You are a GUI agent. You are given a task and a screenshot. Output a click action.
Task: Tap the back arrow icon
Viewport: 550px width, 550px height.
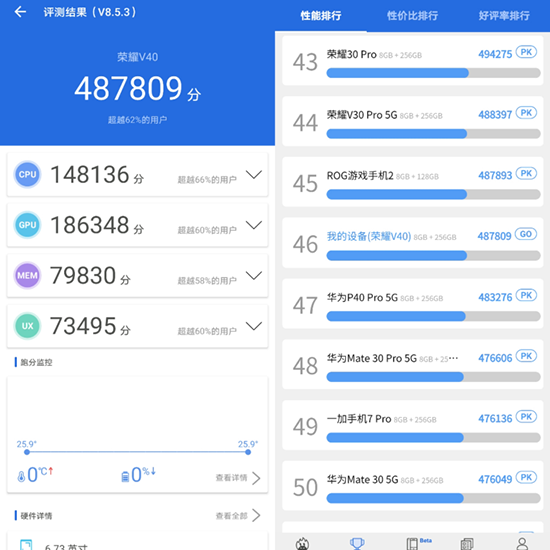pyautogui.click(x=20, y=12)
